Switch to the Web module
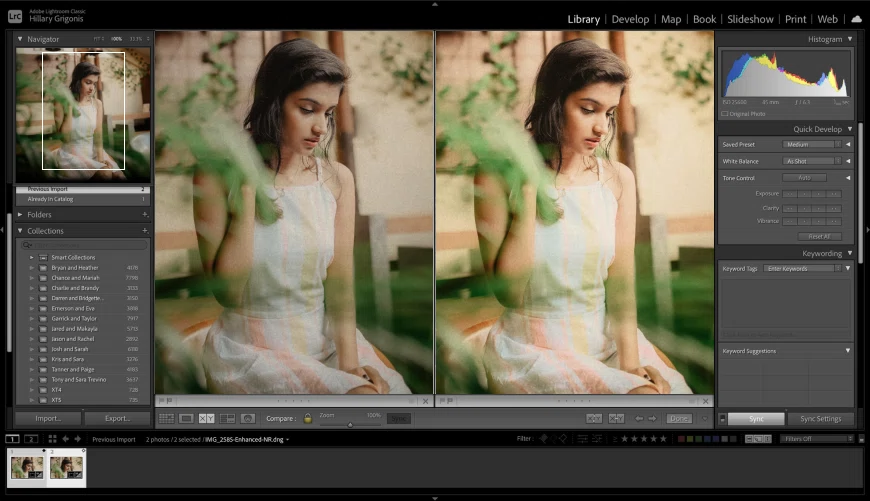This screenshot has height=501, width=870. [827, 19]
